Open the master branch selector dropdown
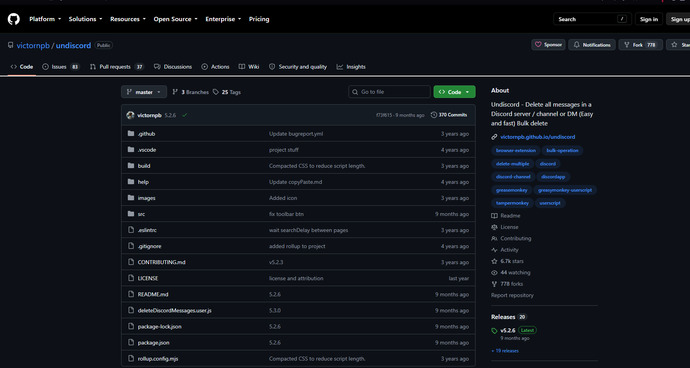 [x=144, y=92]
